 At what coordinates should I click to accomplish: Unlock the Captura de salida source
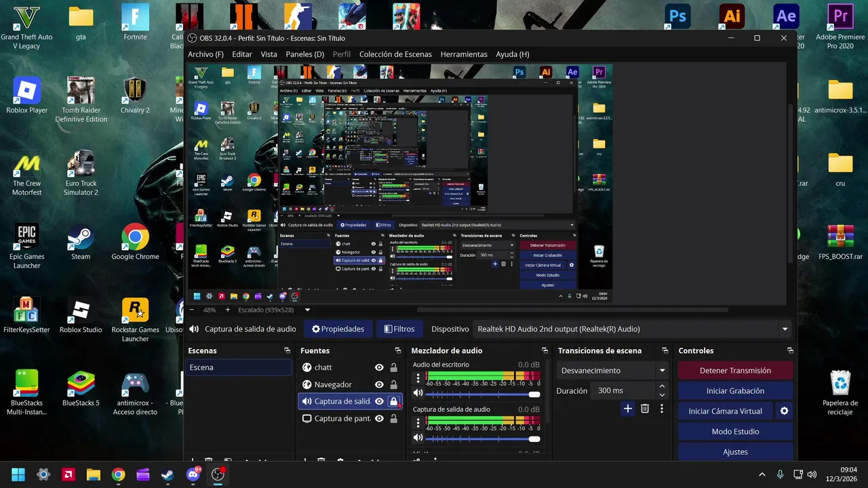(393, 401)
